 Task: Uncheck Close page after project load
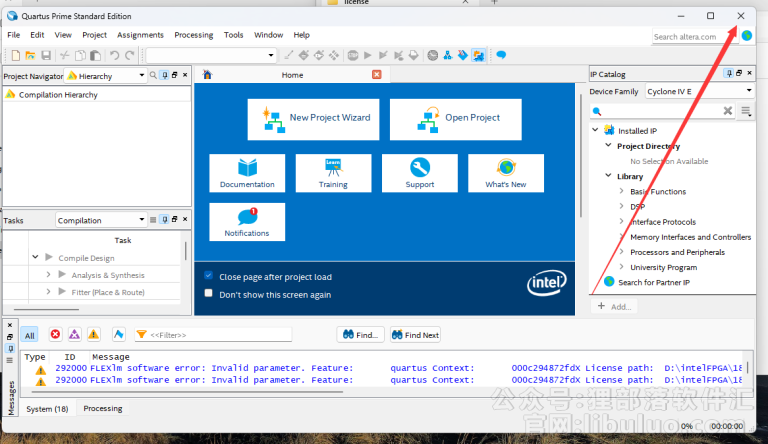(209, 276)
